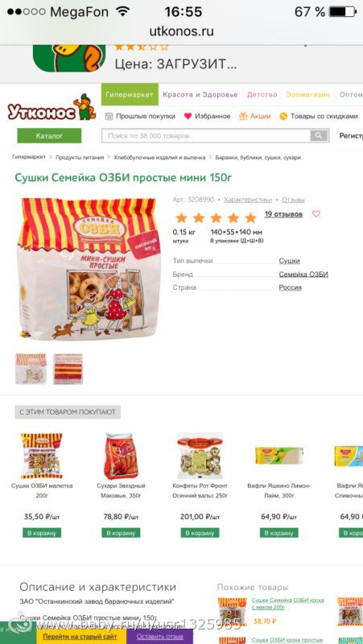Screen dimensions: 363x644
Task: Open Прошлые покупки calendar icon
Action: click(109, 116)
